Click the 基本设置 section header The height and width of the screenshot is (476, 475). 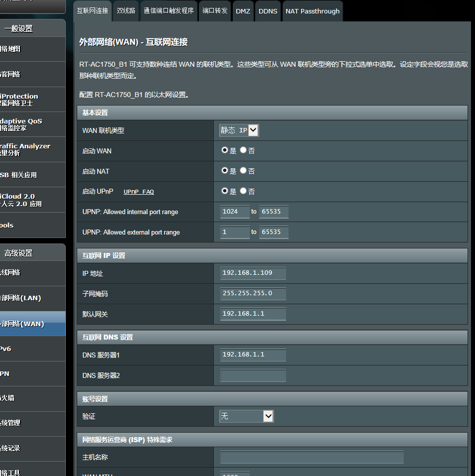point(272,113)
